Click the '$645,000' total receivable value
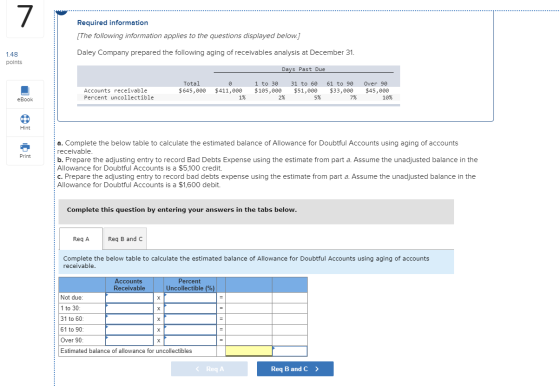Image resolution: width=560 pixels, height=386 pixels. click(x=192, y=91)
